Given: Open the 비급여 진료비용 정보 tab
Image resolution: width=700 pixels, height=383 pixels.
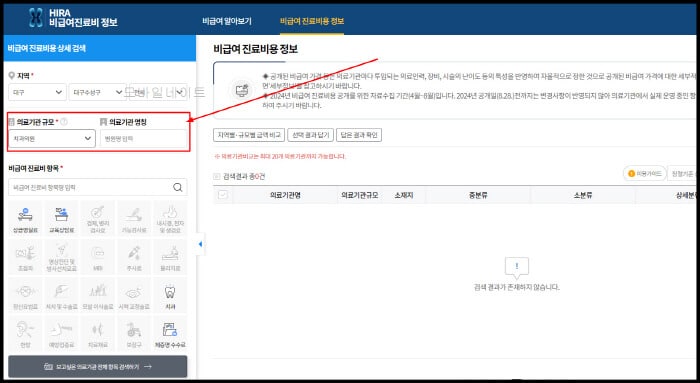Looking at the screenshot, I should [x=312, y=21].
